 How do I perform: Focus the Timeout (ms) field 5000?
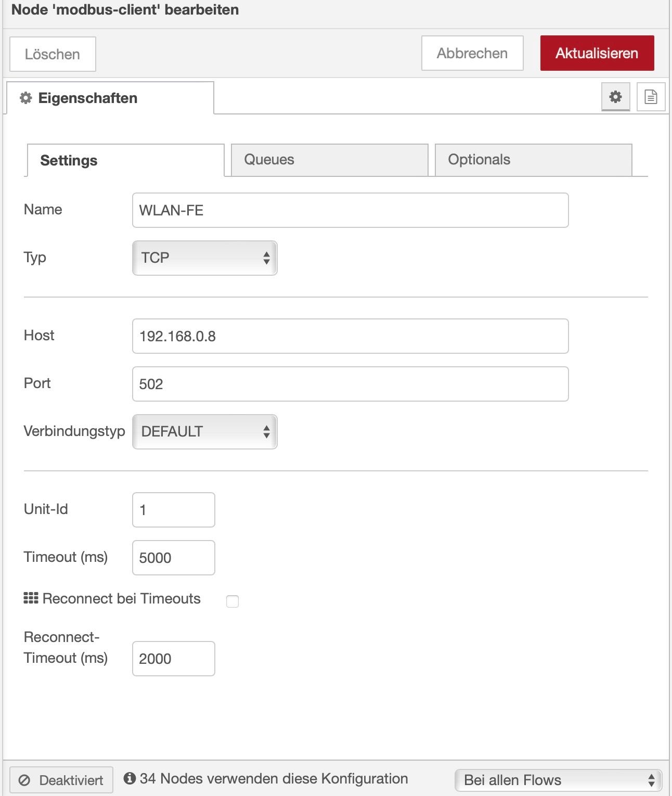point(174,558)
